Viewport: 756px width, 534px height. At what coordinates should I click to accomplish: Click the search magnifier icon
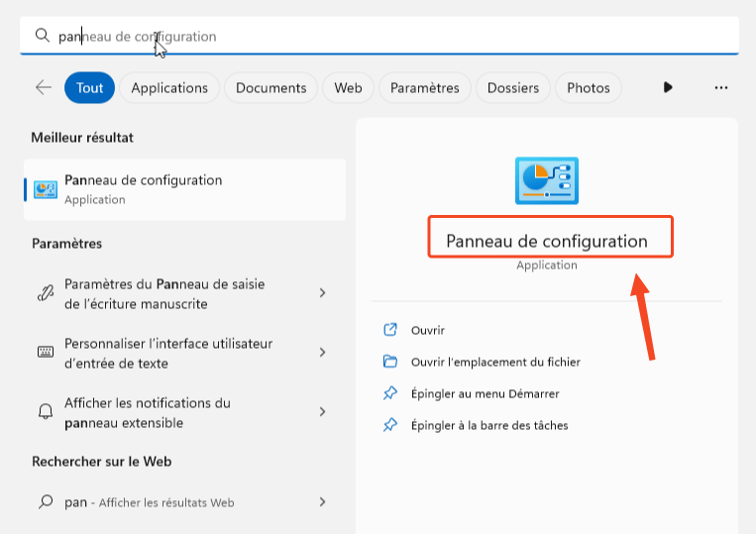[43, 36]
